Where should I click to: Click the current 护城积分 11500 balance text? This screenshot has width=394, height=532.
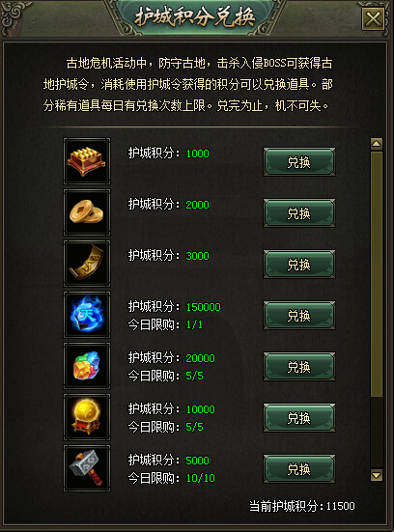[x=302, y=506]
